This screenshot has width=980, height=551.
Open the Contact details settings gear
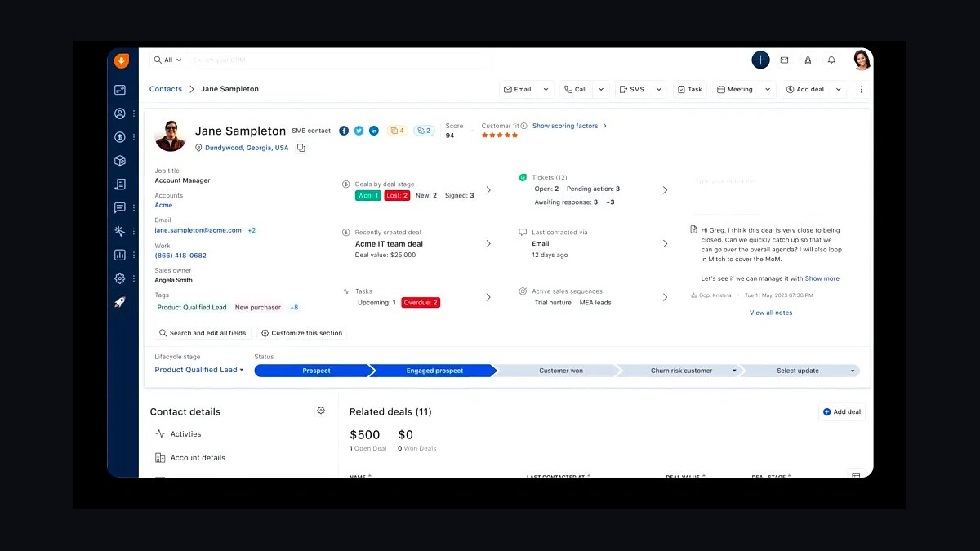click(x=321, y=411)
